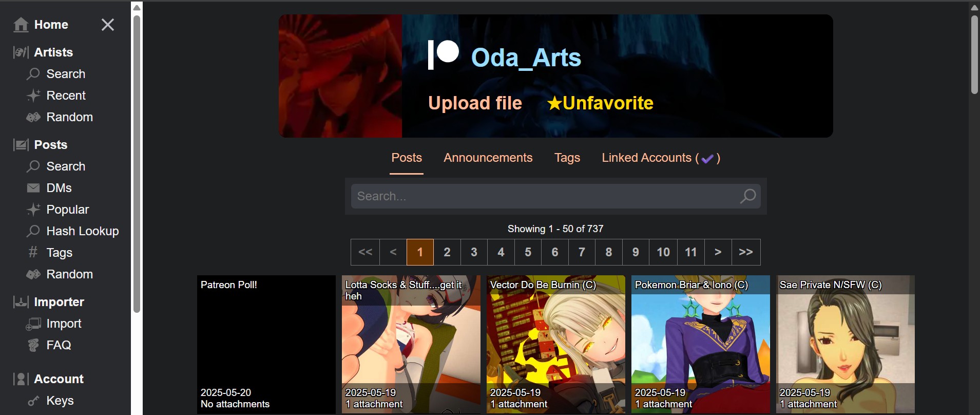The image size is (980, 415).
Task: Focus the posts Search input field
Action: click(544, 196)
